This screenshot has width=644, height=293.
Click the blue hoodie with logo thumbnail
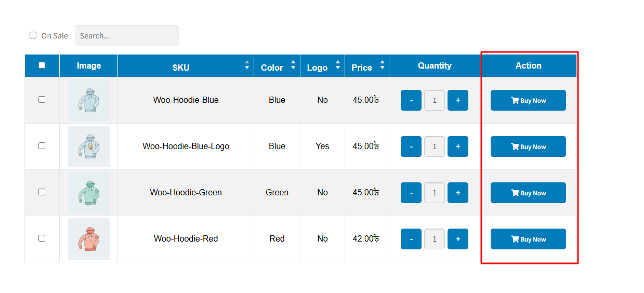(x=89, y=146)
